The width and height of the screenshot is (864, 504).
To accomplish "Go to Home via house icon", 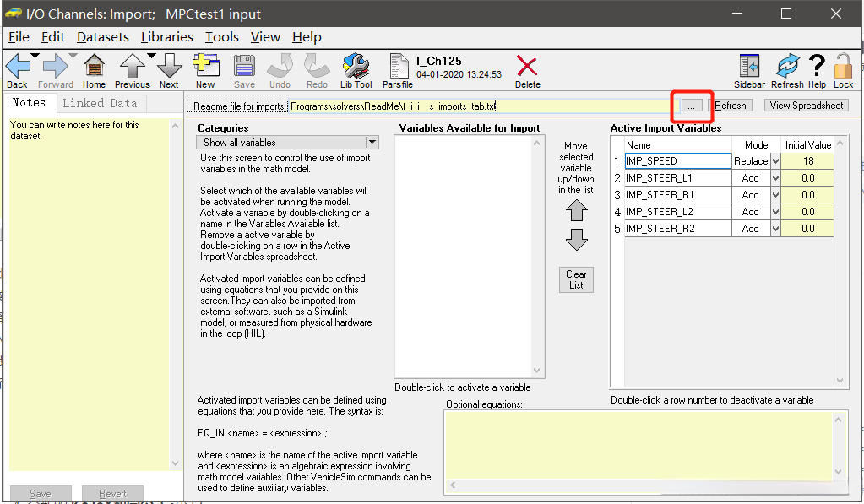I will coord(94,67).
